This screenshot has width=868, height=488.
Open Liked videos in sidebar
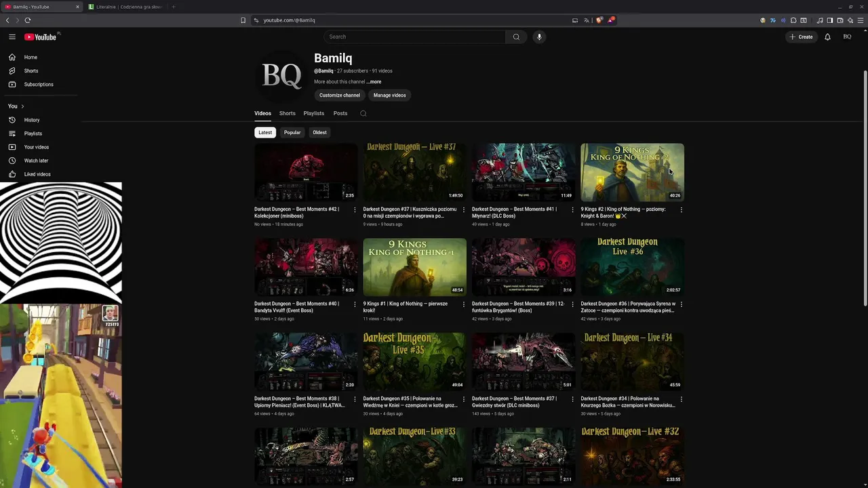41,174
